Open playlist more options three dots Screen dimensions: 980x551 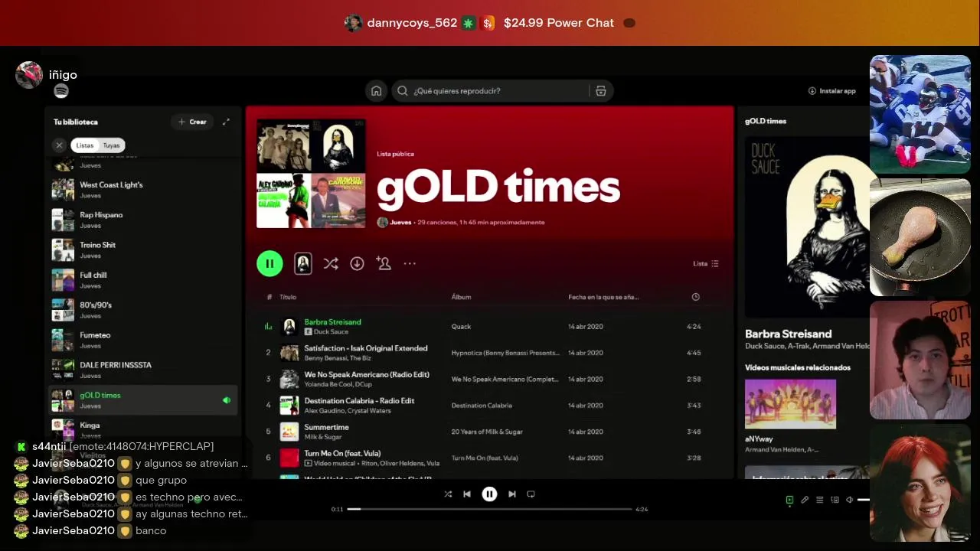click(x=410, y=263)
